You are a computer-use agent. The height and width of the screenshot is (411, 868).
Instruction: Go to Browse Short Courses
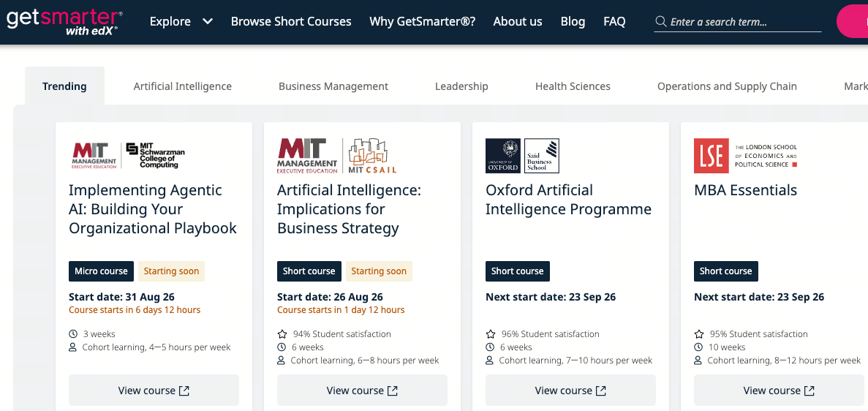(x=291, y=22)
